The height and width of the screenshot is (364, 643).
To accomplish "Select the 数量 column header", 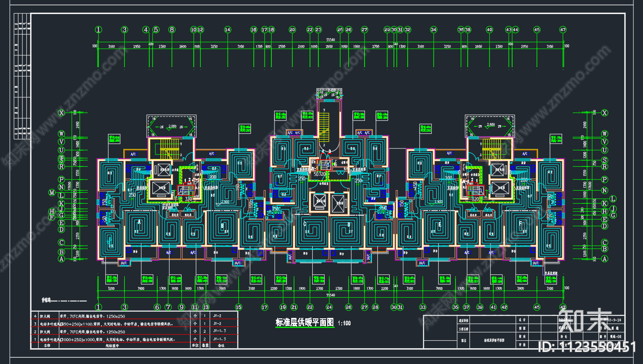I will click(x=205, y=346).
